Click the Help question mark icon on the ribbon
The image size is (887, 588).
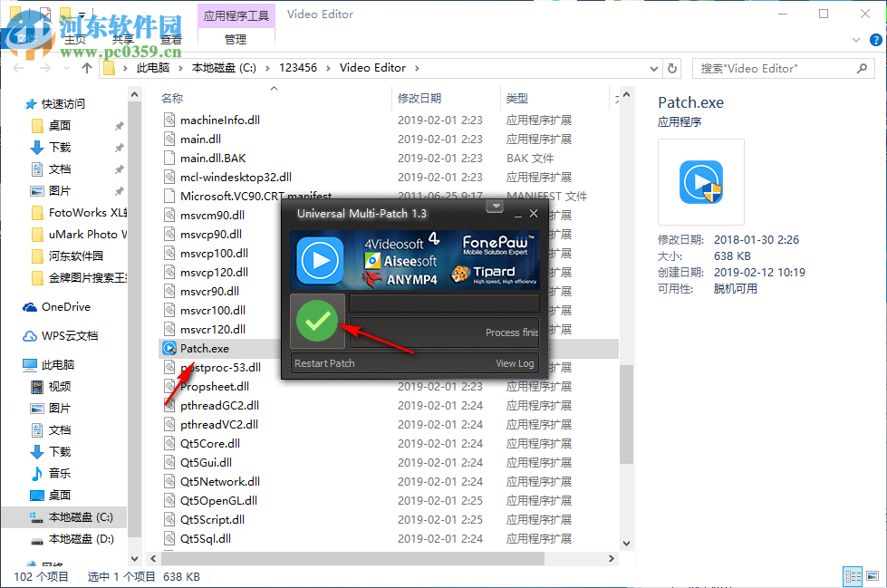875,40
